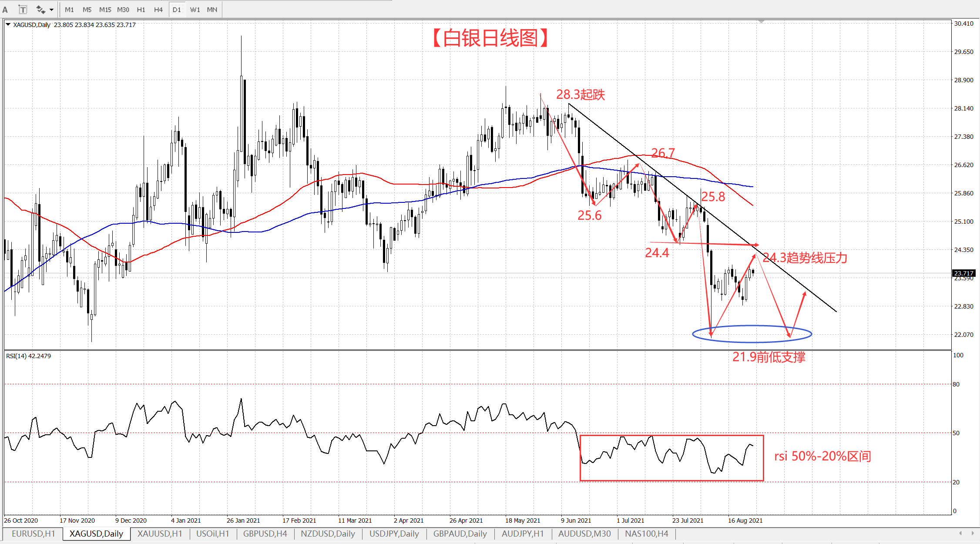
Task: Click the toolbar grip before M1
Action: point(60,10)
